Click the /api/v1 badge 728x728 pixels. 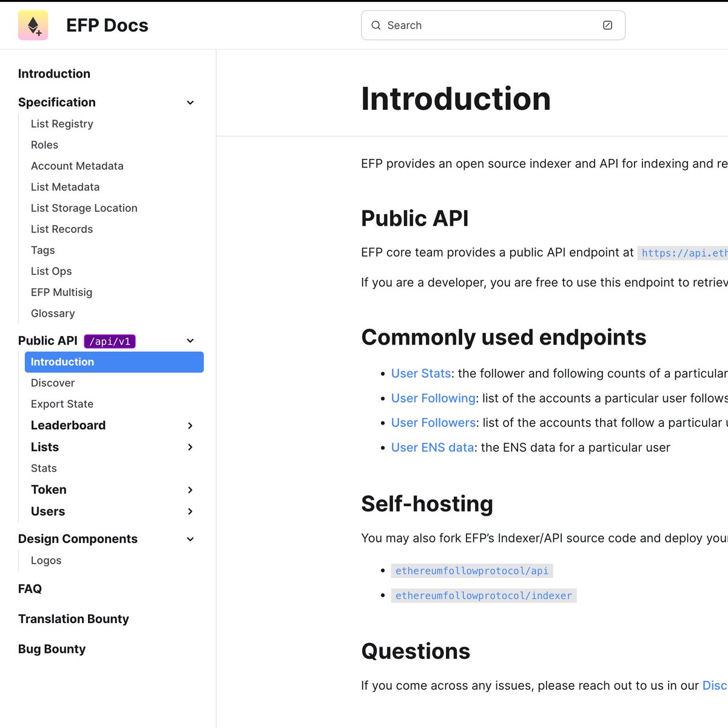[x=110, y=342]
